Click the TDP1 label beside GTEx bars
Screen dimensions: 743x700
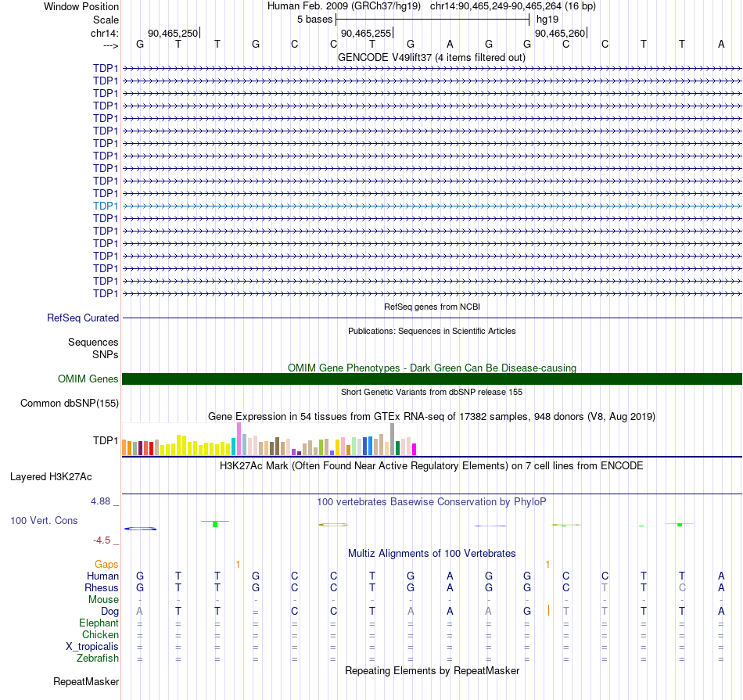tap(106, 440)
